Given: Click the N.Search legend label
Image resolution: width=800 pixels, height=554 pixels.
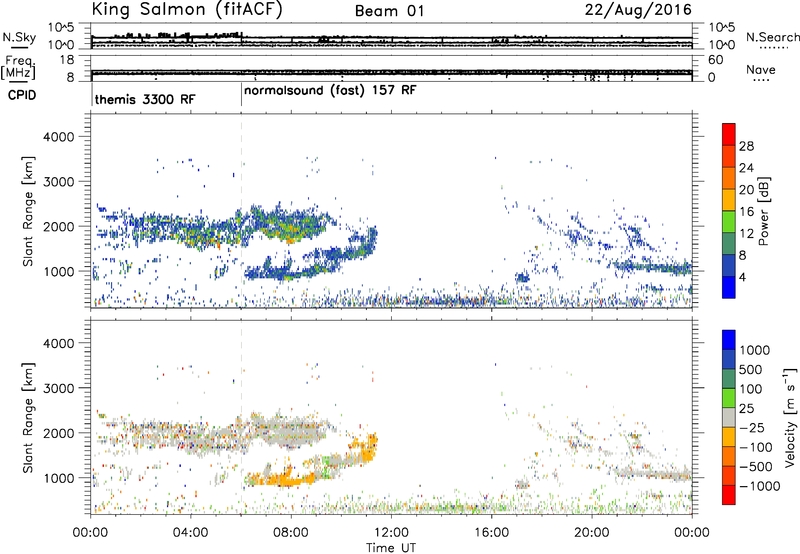Looking at the screenshot, I should click(x=772, y=37).
